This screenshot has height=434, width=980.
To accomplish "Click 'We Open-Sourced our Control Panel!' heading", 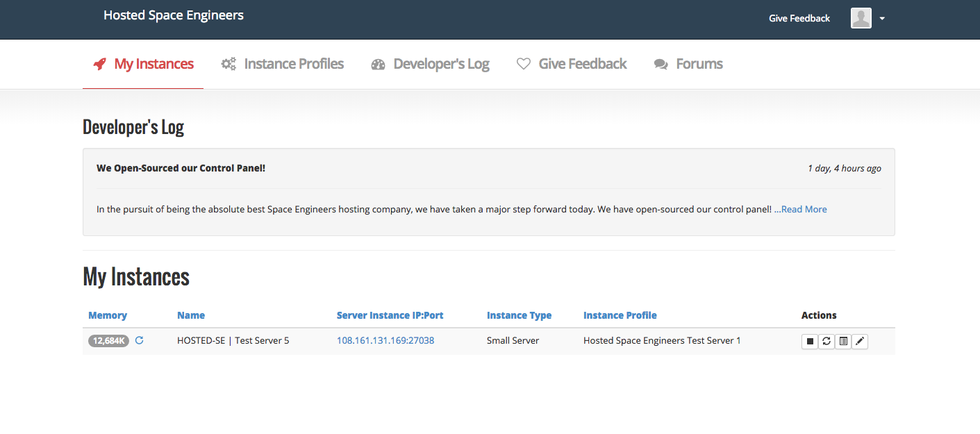I will point(181,168).
